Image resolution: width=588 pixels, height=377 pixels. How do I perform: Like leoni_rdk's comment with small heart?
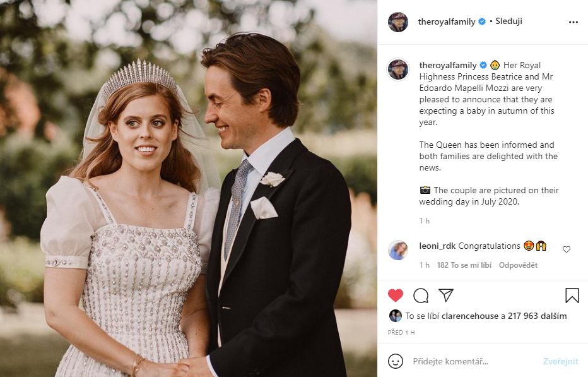tap(566, 249)
